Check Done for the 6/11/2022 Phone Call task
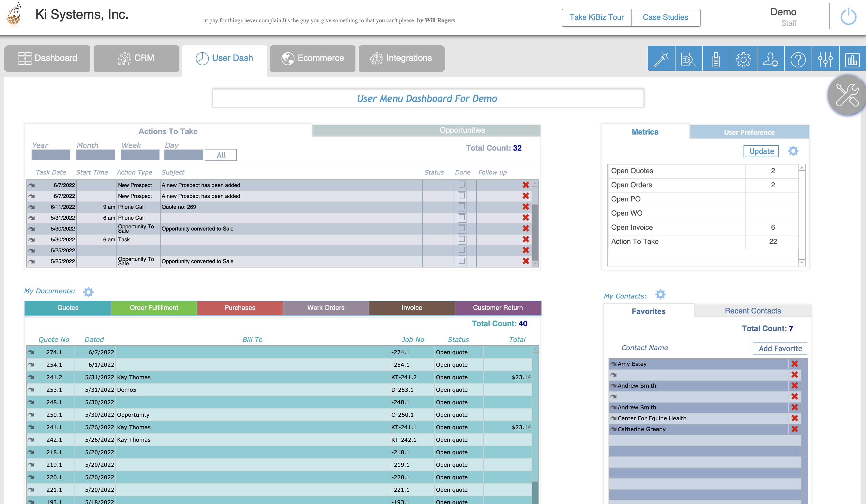Image resolution: width=866 pixels, height=504 pixels. pos(462,207)
